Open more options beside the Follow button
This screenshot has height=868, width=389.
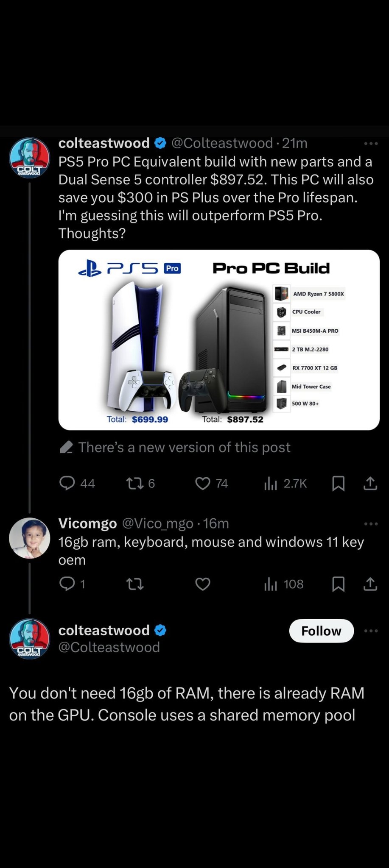(x=371, y=631)
